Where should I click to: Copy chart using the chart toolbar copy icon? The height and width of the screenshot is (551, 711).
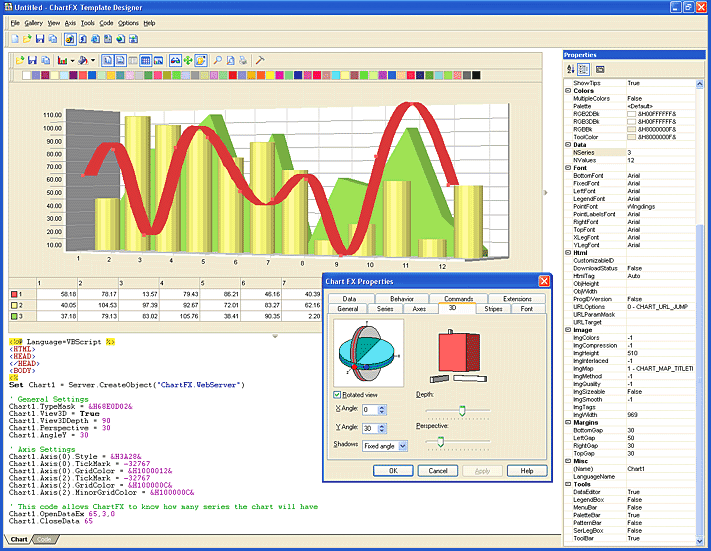pos(45,60)
